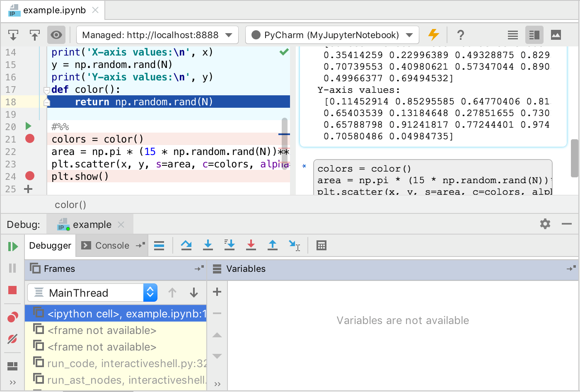The image size is (580, 392).
Task: Click the Run to Cursor icon
Action: pos(294,245)
